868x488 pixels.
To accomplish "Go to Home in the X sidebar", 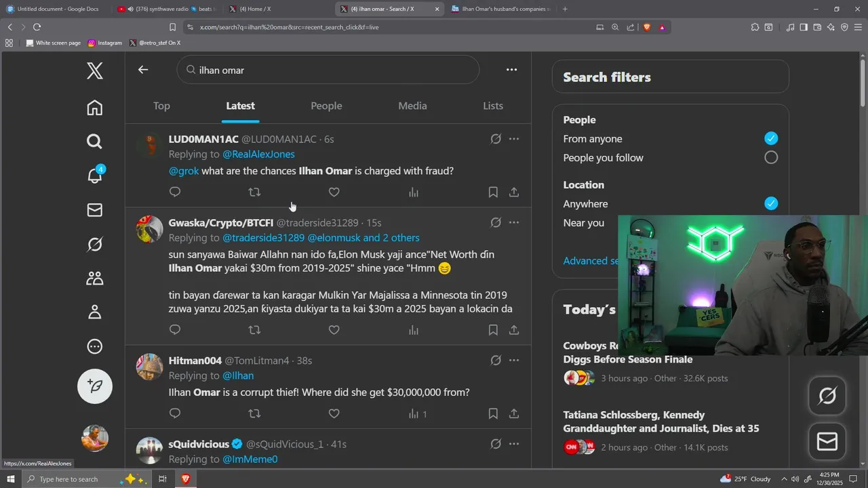I will coord(95,108).
